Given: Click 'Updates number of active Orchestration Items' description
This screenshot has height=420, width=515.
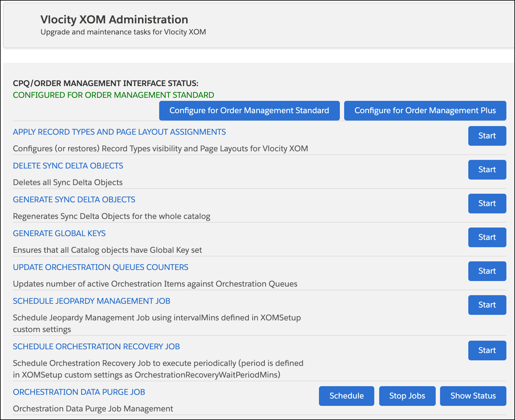Looking at the screenshot, I should (155, 284).
